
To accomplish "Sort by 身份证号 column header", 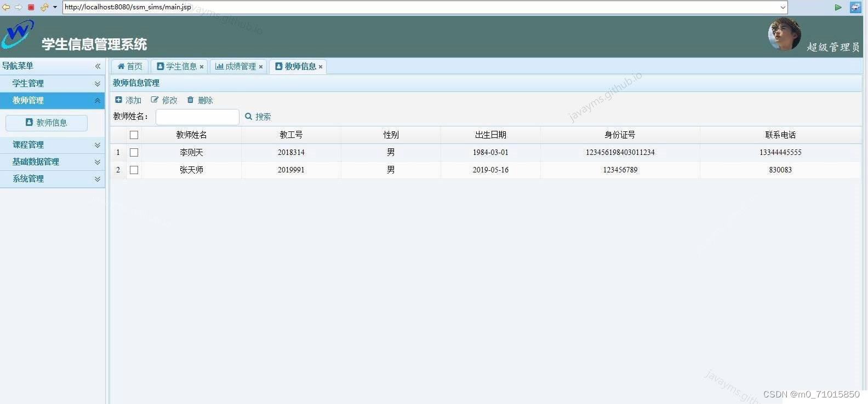I will tap(620, 135).
